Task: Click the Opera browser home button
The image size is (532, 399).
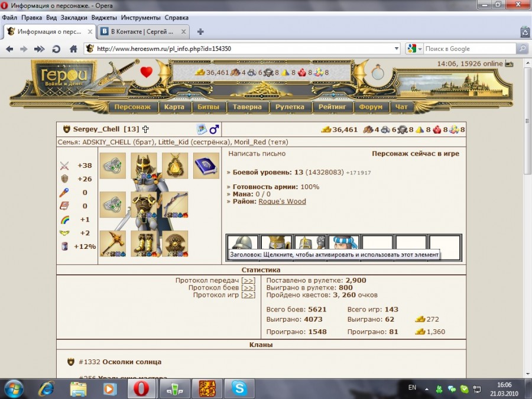Action: click(73, 49)
